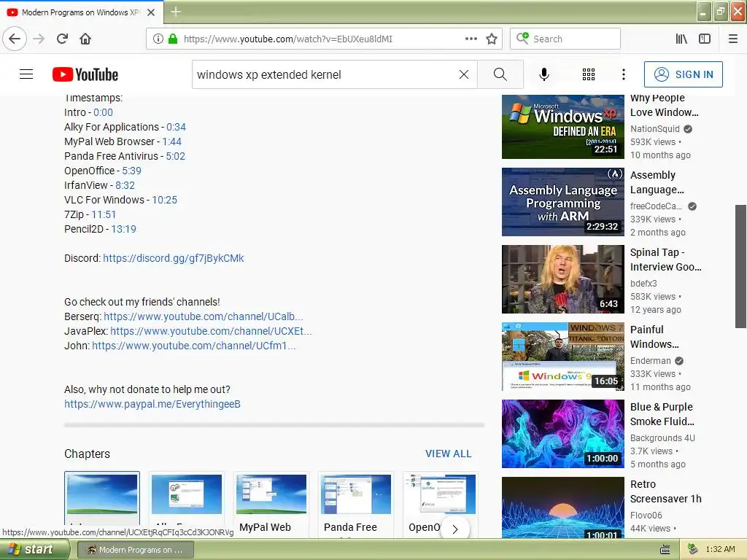Image resolution: width=747 pixels, height=560 pixels.
Task: Click VIEW ALL chapters
Action: point(449,454)
